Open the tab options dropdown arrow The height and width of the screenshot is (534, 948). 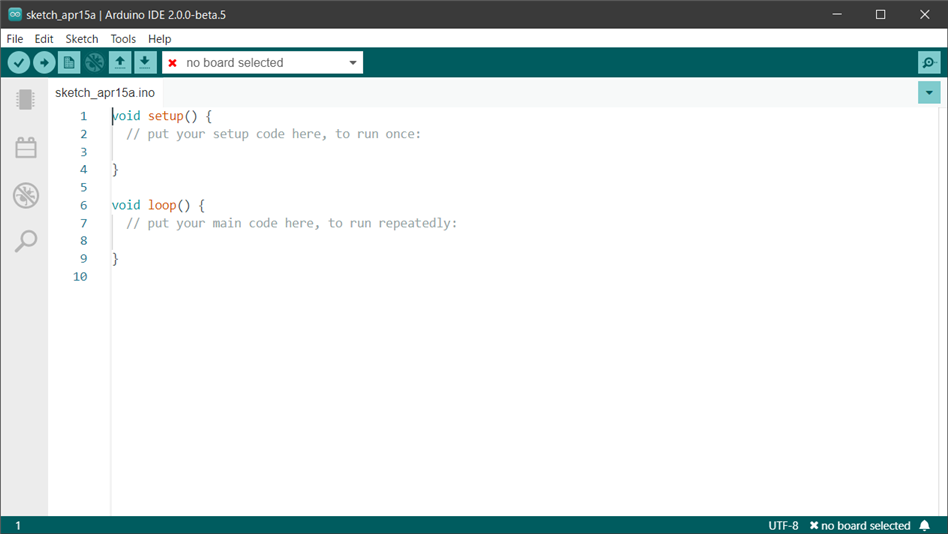coord(929,93)
